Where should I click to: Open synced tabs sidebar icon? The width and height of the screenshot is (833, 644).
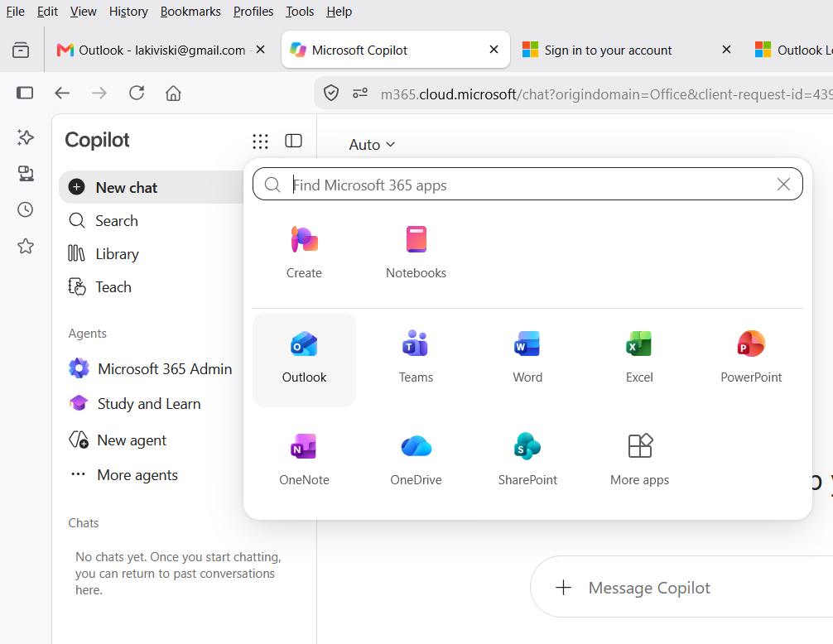tap(25, 174)
